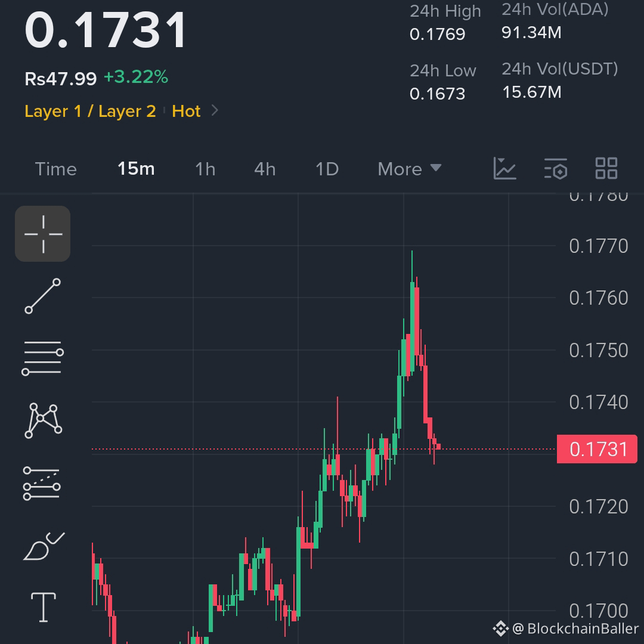Click the 0.1740 price axis label
644x644 pixels.
[599, 402]
